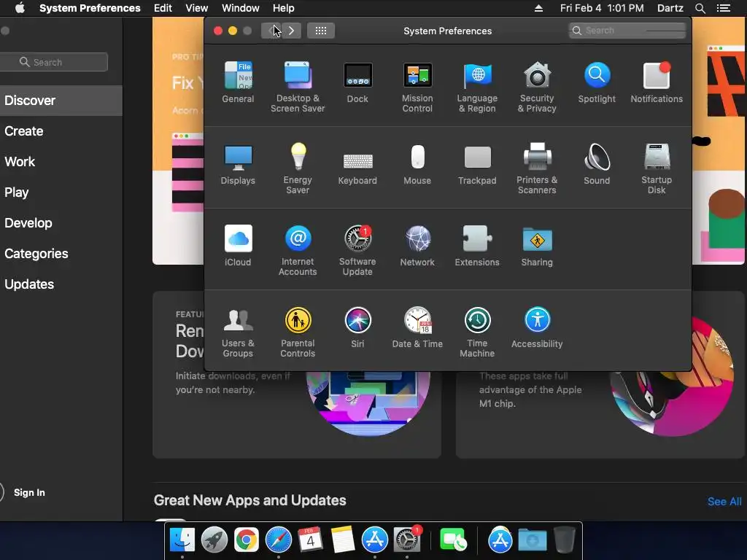Open FaceTime from the Dock
The image size is (747, 560).
(x=452, y=540)
